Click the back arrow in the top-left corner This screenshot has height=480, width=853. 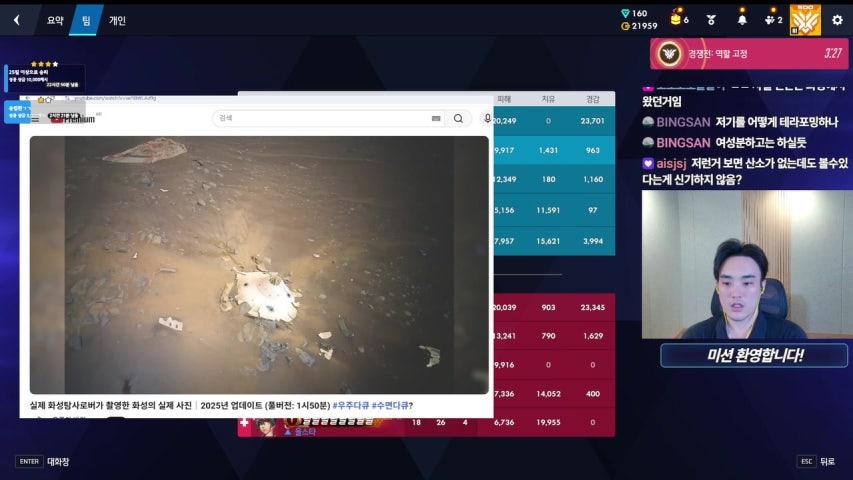(x=17, y=20)
